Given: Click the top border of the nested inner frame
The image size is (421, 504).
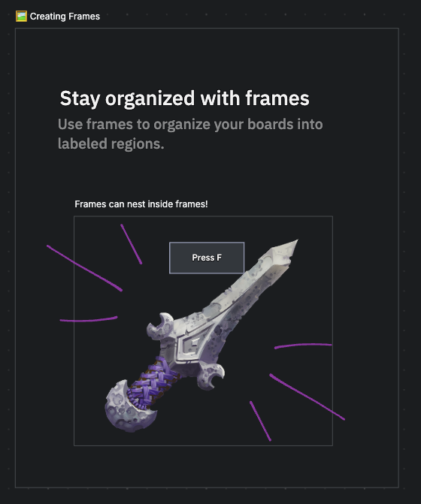Looking at the screenshot, I should [x=203, y=216].
